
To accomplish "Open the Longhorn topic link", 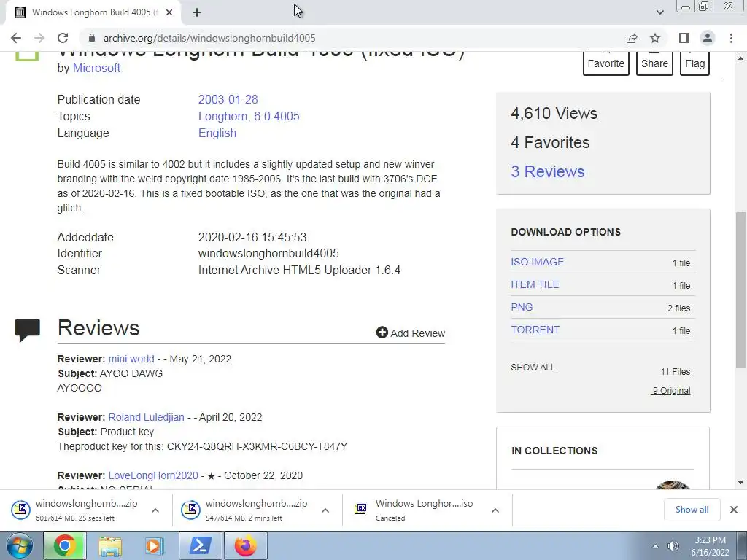I will [x=222, y=116].
